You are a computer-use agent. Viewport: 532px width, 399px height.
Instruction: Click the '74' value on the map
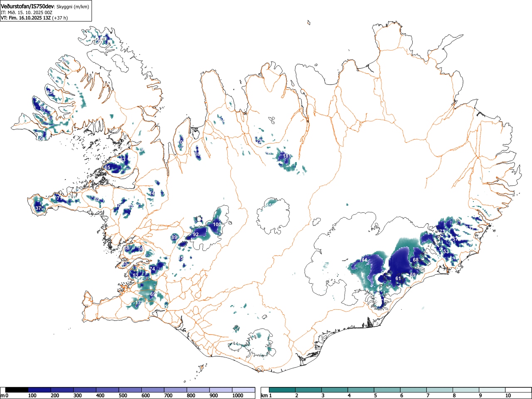tap(152, 269)
